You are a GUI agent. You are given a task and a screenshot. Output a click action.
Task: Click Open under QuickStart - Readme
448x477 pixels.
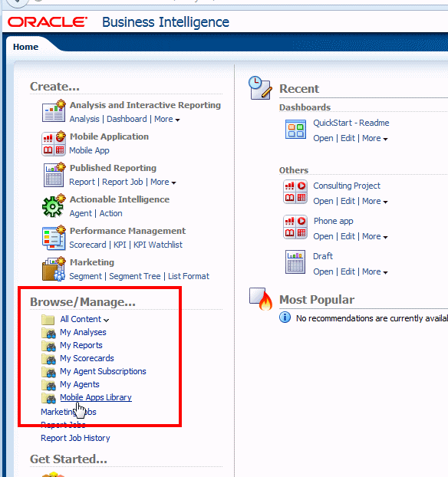coord(323,138)
